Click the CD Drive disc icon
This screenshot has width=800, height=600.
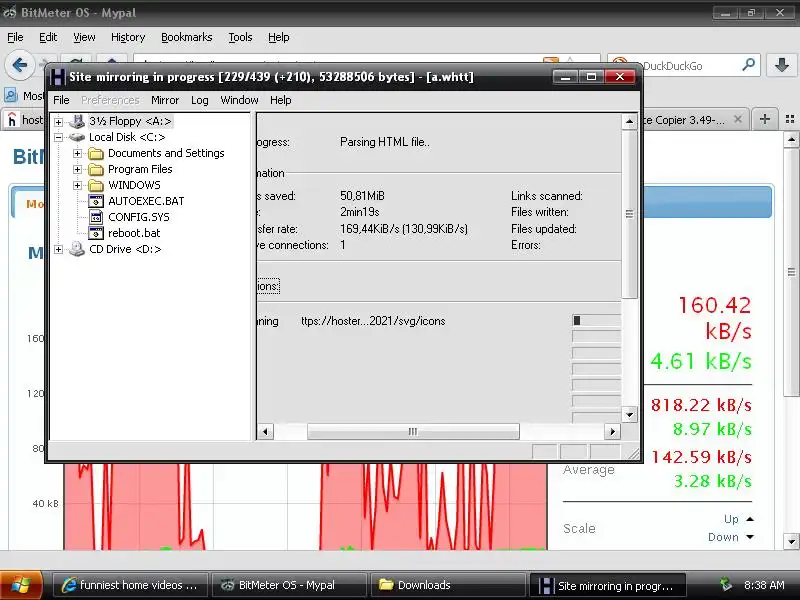(77, 249)
